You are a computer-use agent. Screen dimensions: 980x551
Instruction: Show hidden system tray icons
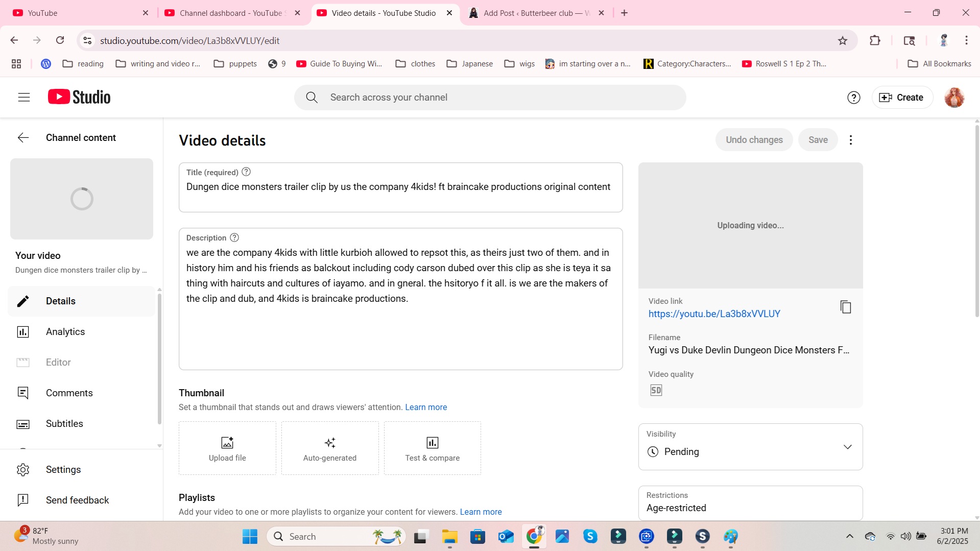pos(849,537)
